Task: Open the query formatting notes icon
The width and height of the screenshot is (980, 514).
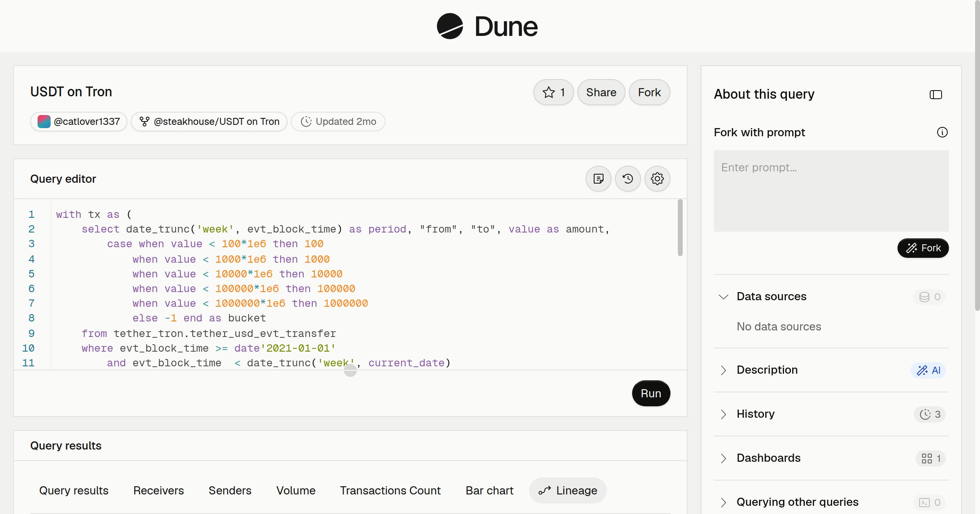Action: pyautogui.click(x=598, y=179)
